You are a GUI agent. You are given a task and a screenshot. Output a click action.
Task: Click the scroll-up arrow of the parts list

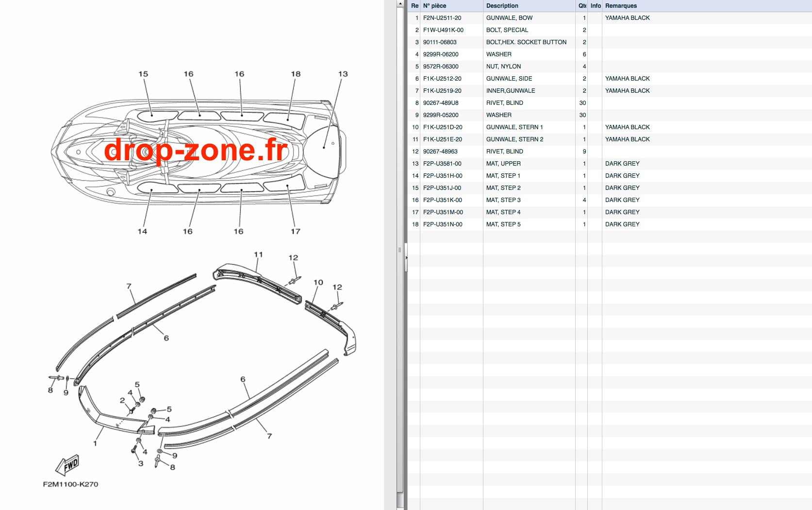pyautogui.click(x=400, y=4)
